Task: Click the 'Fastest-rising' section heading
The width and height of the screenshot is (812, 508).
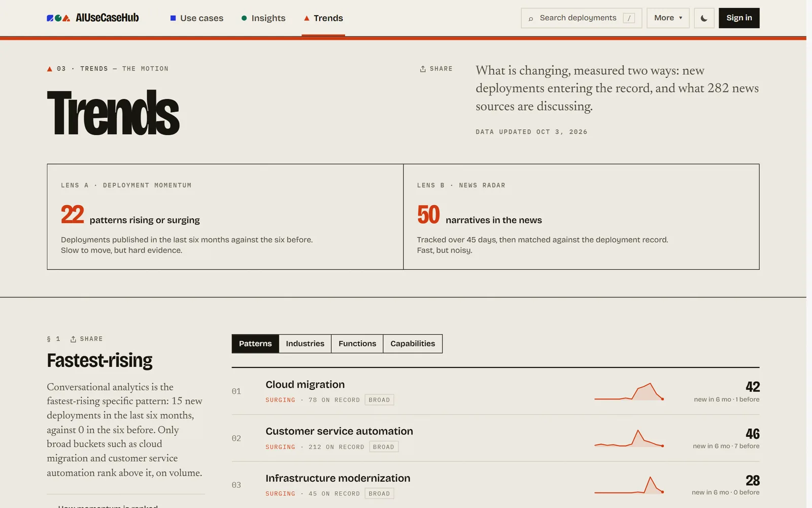Action: pyautogui.click(x=99, y=361)
